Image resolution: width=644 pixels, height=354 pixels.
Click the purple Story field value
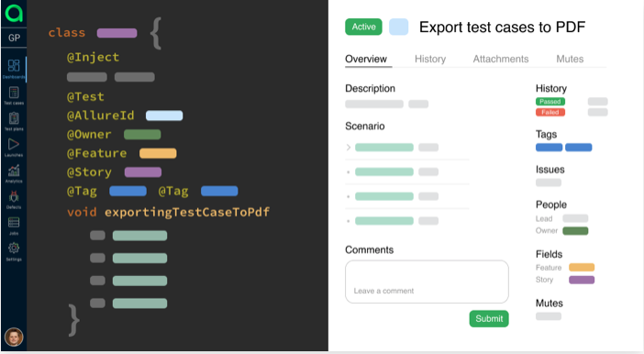582,280
